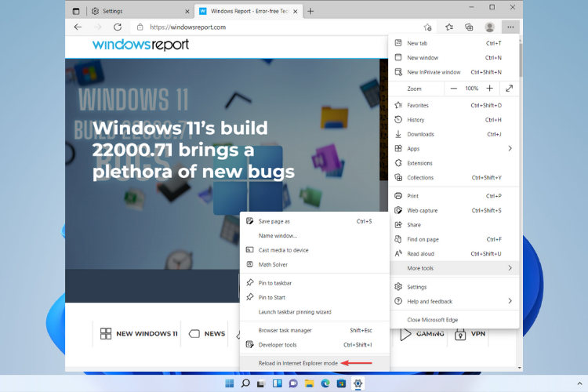The height and width of the screenshot is (392, 588).
Task: Zoom out with the minus button
Action: pos(454,89)
